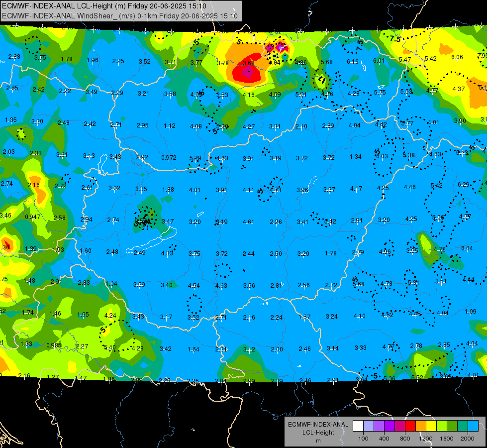The height and width of the screenshot is (448, 487).
Task: Click the LCL-Height (m) header line
Action: (104, 6)
